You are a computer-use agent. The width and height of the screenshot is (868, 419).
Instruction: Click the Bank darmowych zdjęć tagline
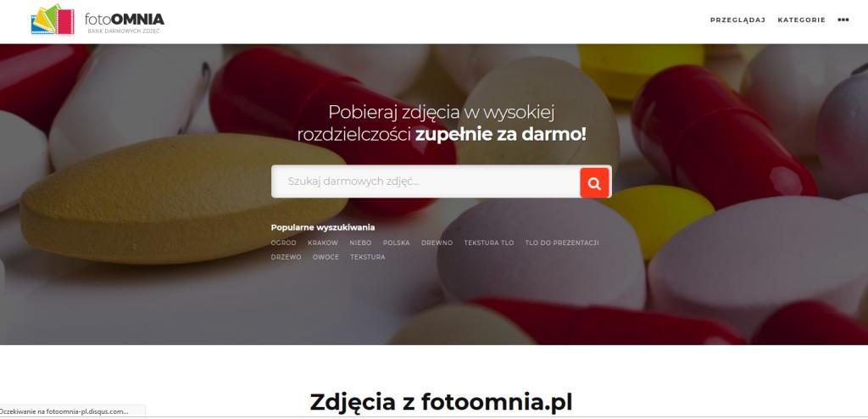point(124,31)
